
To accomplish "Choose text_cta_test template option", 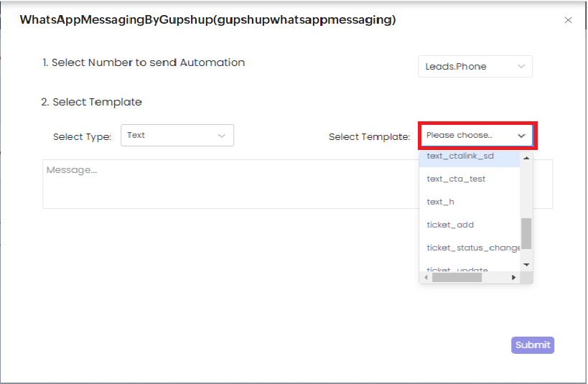I will pyautogui.click(x=470, y=179).
